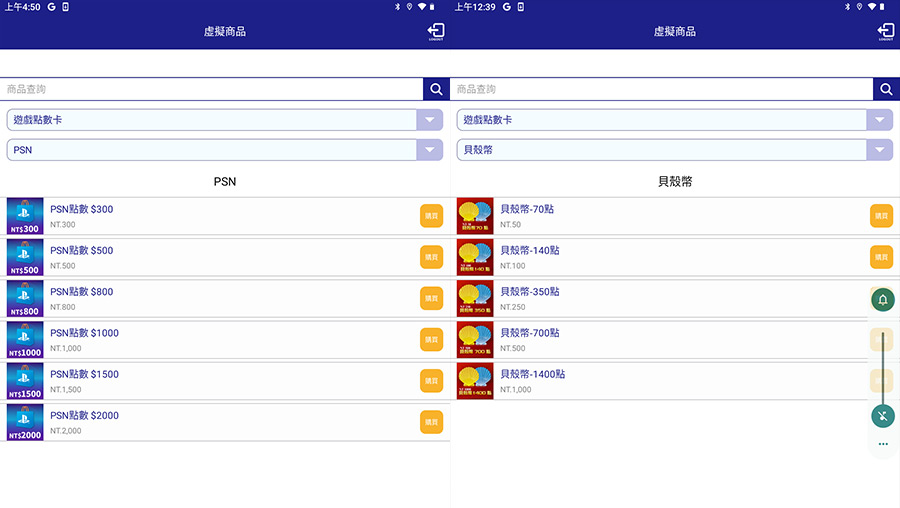Open the PSN點數 $1500 title

click(x=84, y=375)
